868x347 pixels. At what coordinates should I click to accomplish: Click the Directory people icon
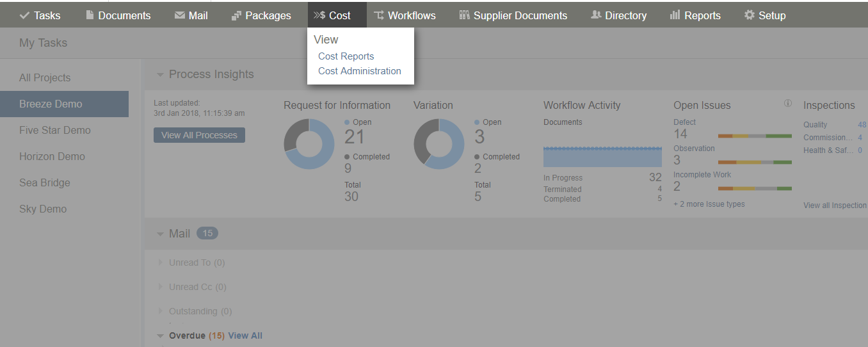click(596, 15)
